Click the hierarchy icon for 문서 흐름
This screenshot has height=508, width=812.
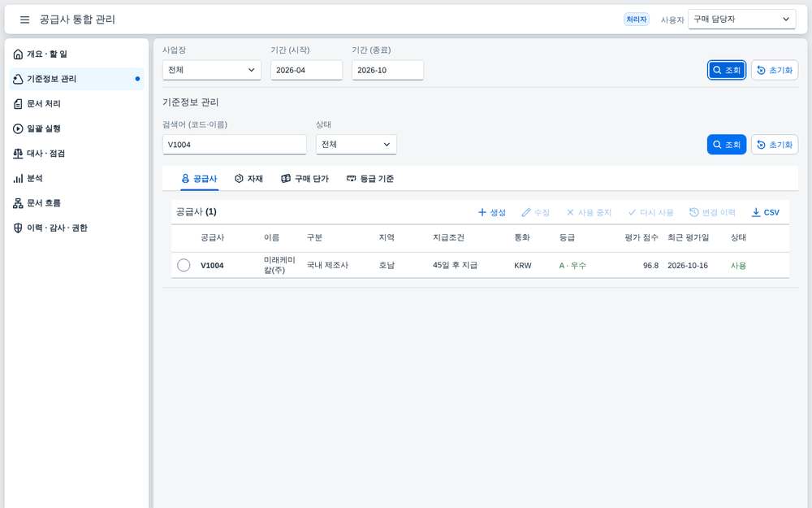pyautogui.click(x=18, y=203)
